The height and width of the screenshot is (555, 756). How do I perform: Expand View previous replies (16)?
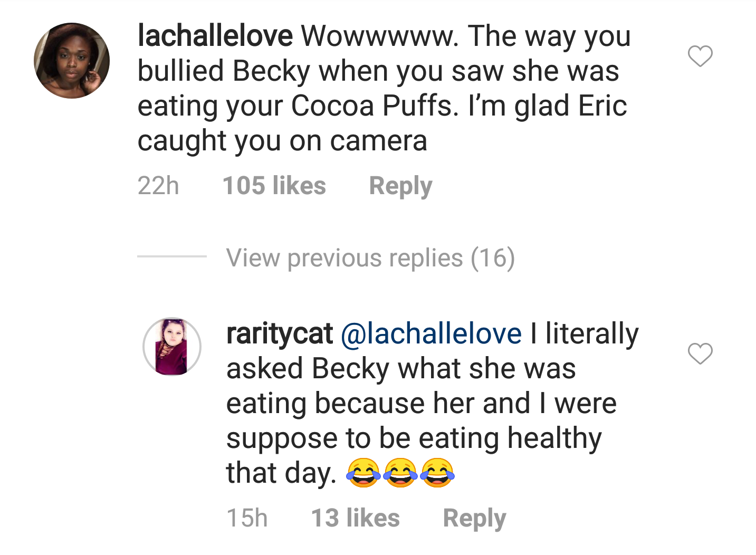(370, 258)
